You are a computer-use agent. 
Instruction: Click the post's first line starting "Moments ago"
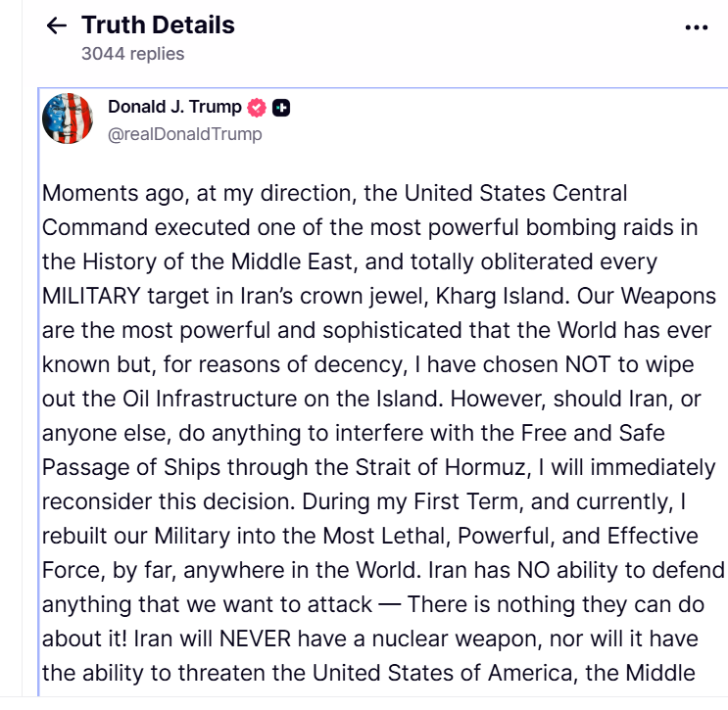(x=334, y=193)
